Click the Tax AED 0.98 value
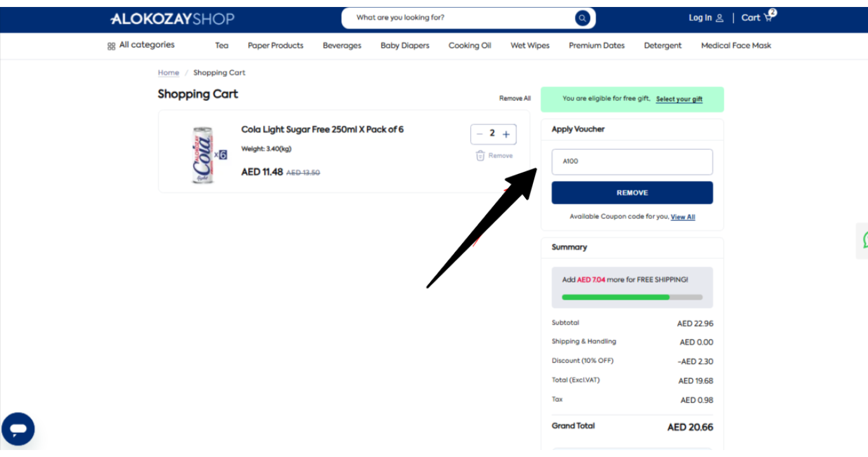Viewport: 868px width, 457px height. pyautogui.click(x=697, y=401)
